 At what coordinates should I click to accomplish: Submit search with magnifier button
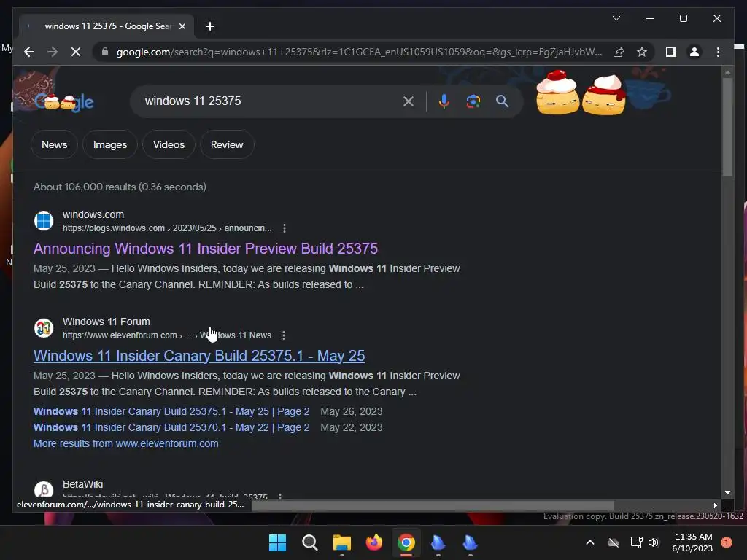click(x=502, y=101)
